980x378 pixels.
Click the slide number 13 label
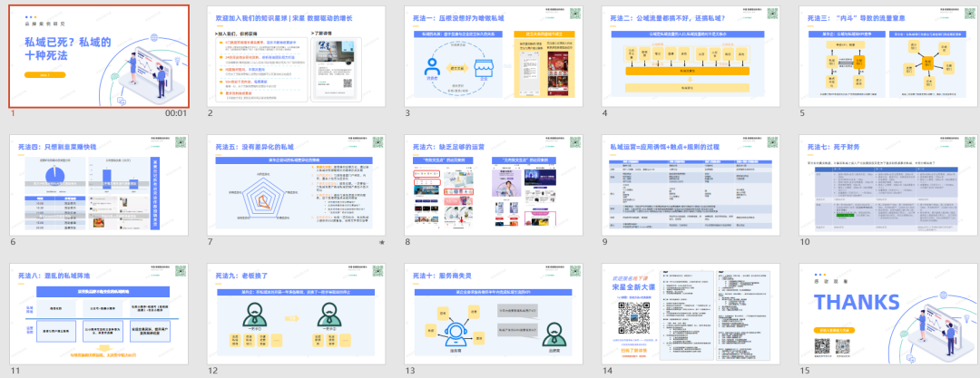click(411, 371)
